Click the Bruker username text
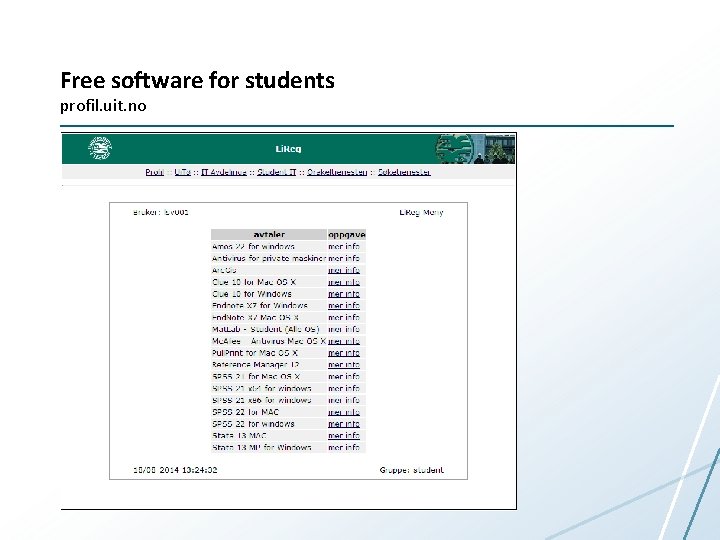 coord(161,212)
